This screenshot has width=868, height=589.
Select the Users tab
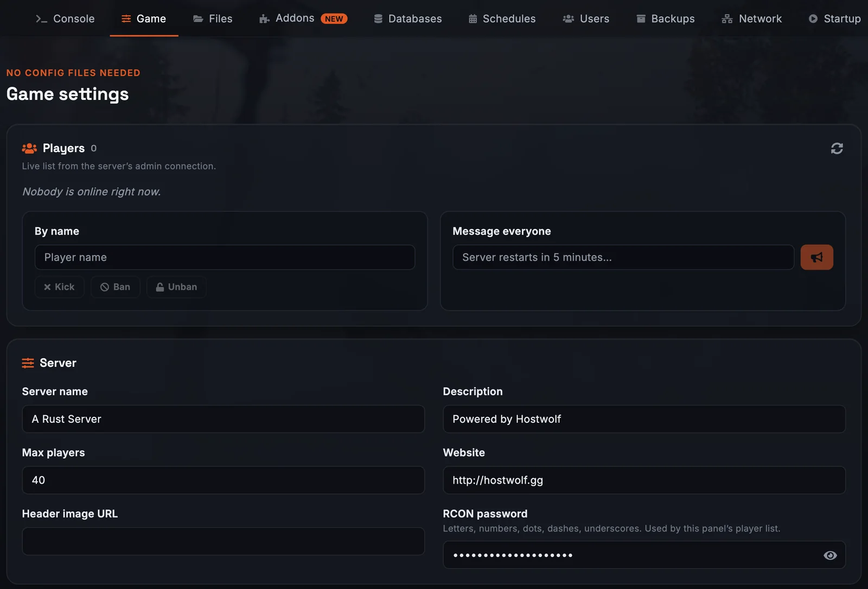click(586, 18)
